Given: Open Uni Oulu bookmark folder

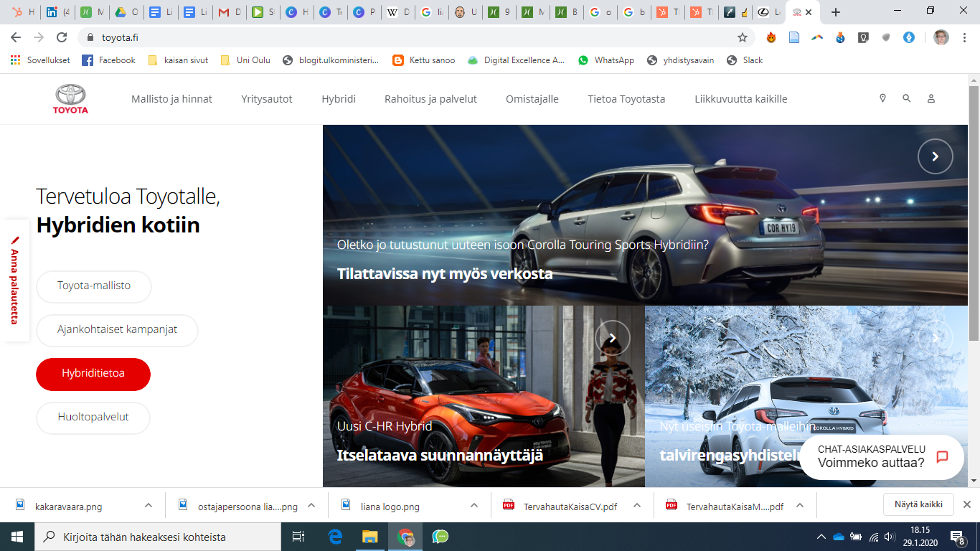Looking at the screenshot, I should coord(245,60).
